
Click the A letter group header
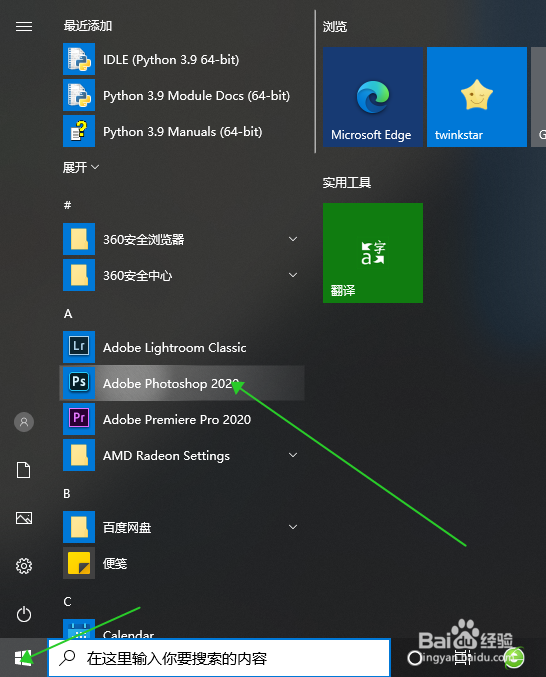[68, 314]
